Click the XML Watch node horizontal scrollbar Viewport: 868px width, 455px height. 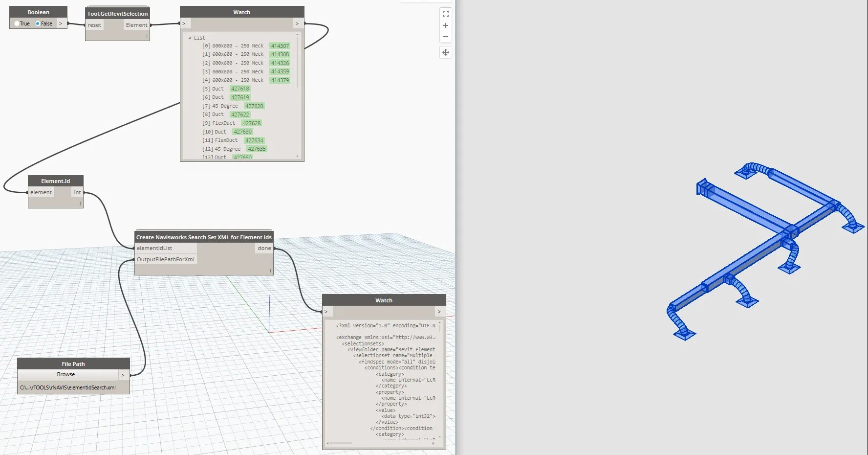tap(341, 443)
